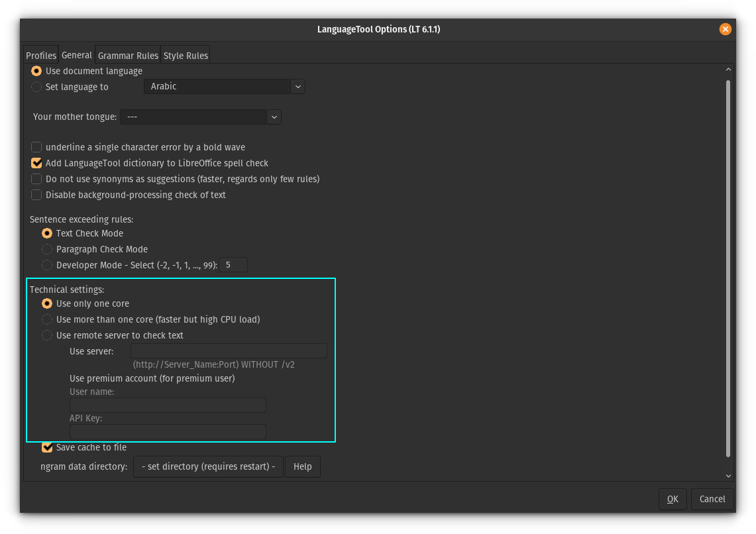Image resolution: width=756 pixels, height=534 pixels.
Task: Select Use remote server to check text
Action: click(47, 335)
